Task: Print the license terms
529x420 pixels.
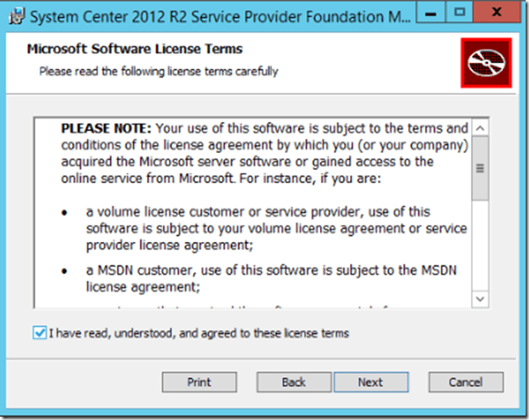Action: click(x=199, y=382)
